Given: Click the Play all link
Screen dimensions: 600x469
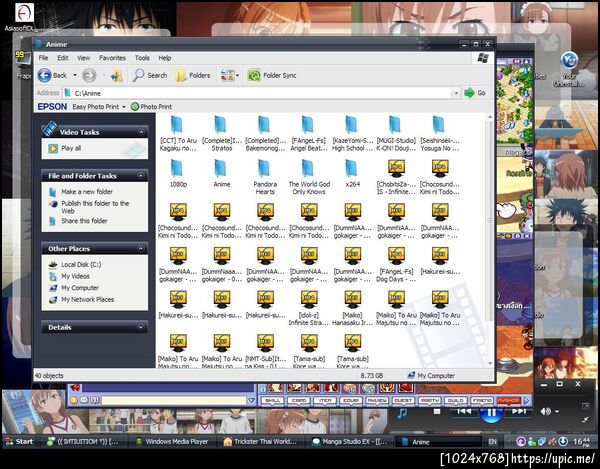Looking at the screenshot, I should pyautogui.click(x=71, y=148).
